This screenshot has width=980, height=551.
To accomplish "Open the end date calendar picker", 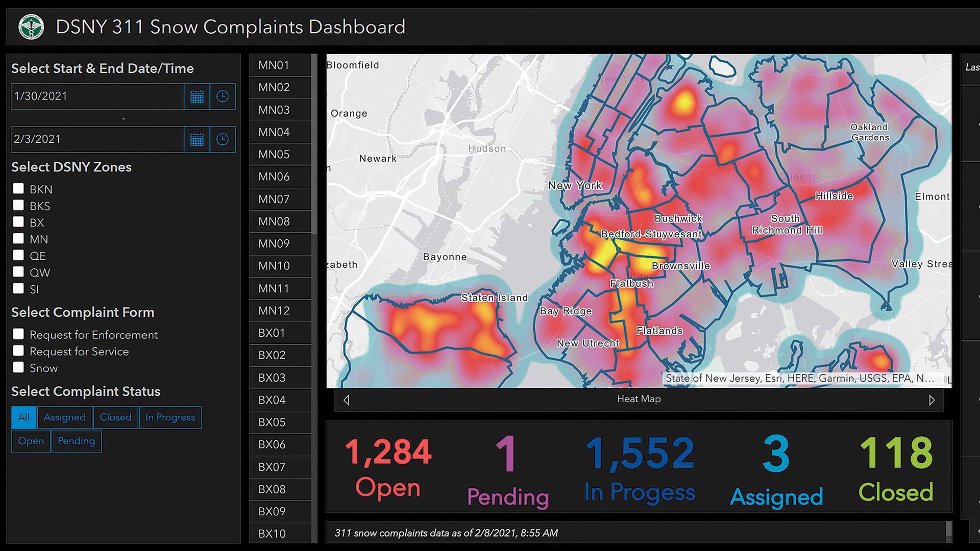I will (x=197, y=139).
